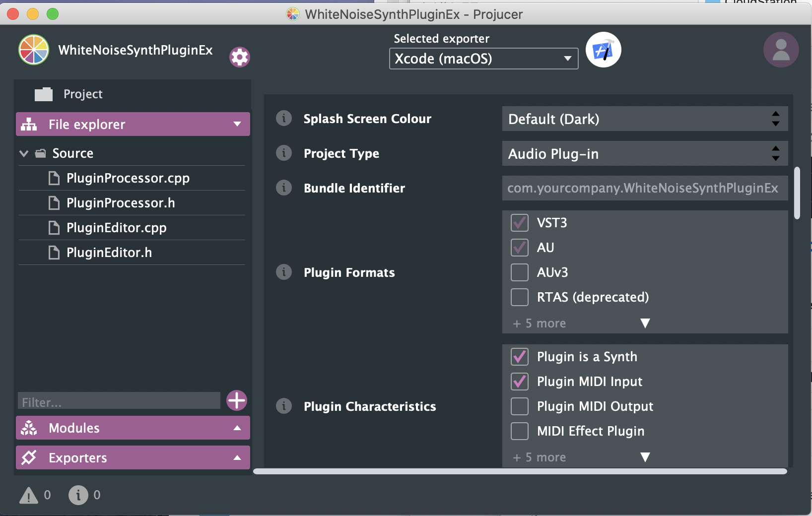
Task: Show 5 more plugin characteristics
Action: [x=645, y=457]
